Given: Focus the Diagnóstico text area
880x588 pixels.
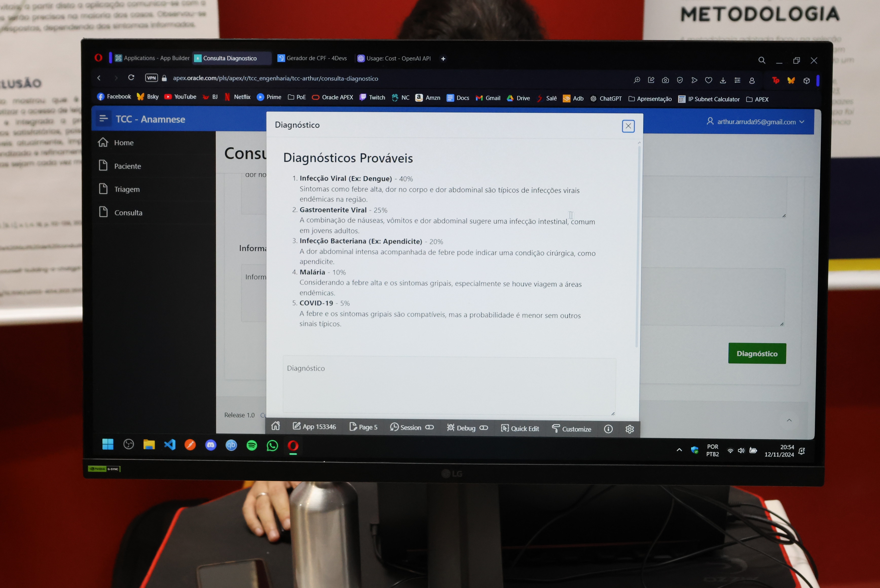Looking at the screenshot, I should 449,385.
